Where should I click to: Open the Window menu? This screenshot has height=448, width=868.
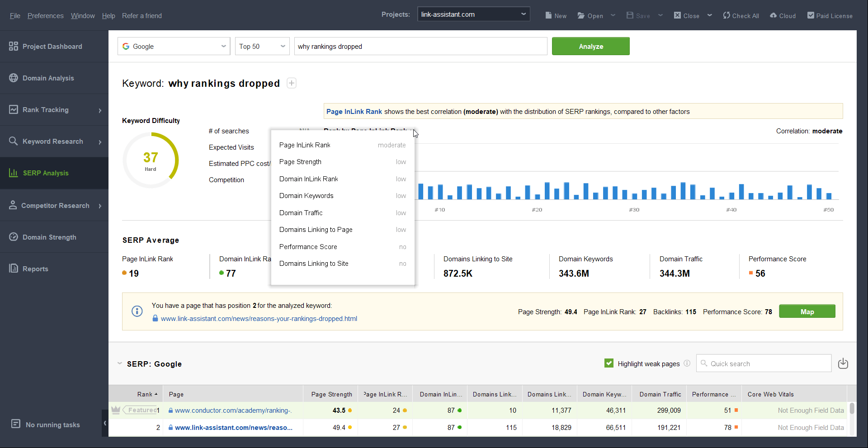(83, 15)
